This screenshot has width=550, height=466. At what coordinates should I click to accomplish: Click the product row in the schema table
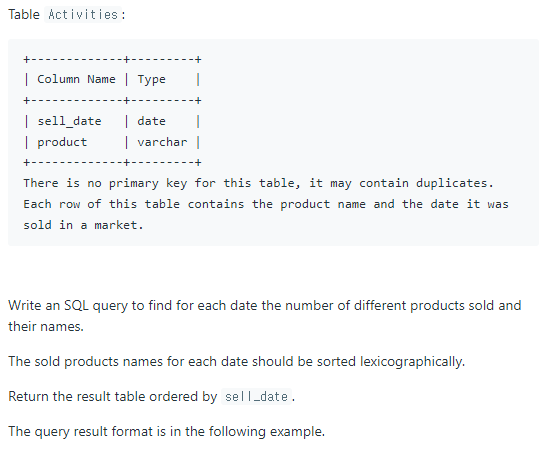coord(112,142)
